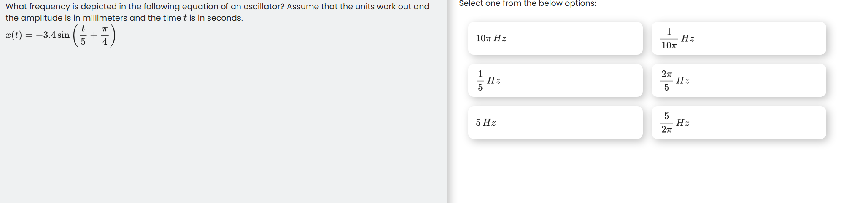The image size is (868, 203).
Task: Click the π/4 phase term in the equation
Action: pos(105,35)
